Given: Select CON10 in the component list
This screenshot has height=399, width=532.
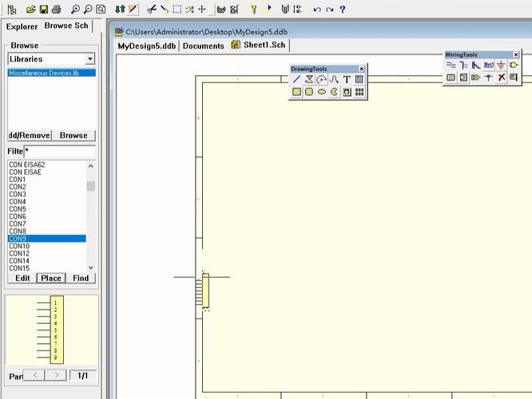Looking at the screenshot, I should coord(19,247).
